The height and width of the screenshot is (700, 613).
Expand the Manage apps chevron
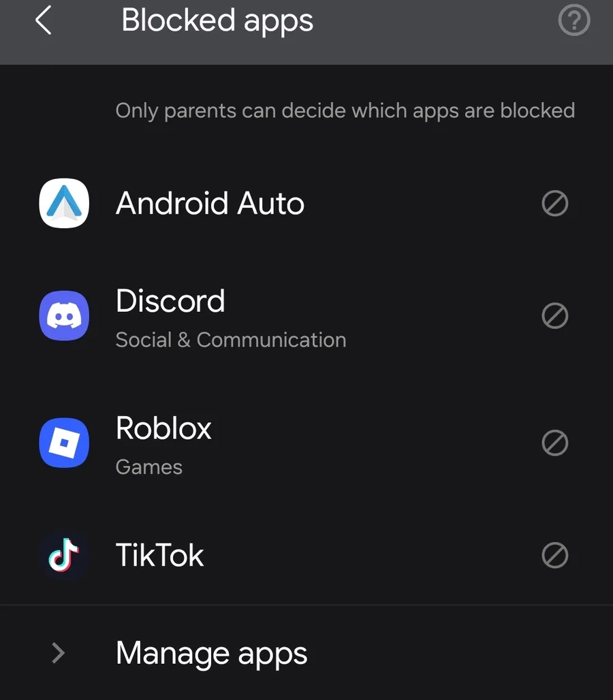tap(59, 653)
